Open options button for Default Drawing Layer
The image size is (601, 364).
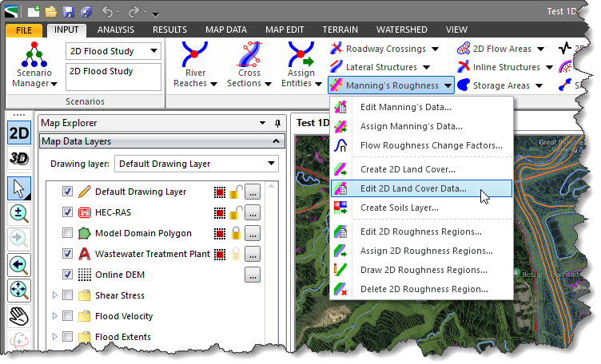click(x=253, y=192)
